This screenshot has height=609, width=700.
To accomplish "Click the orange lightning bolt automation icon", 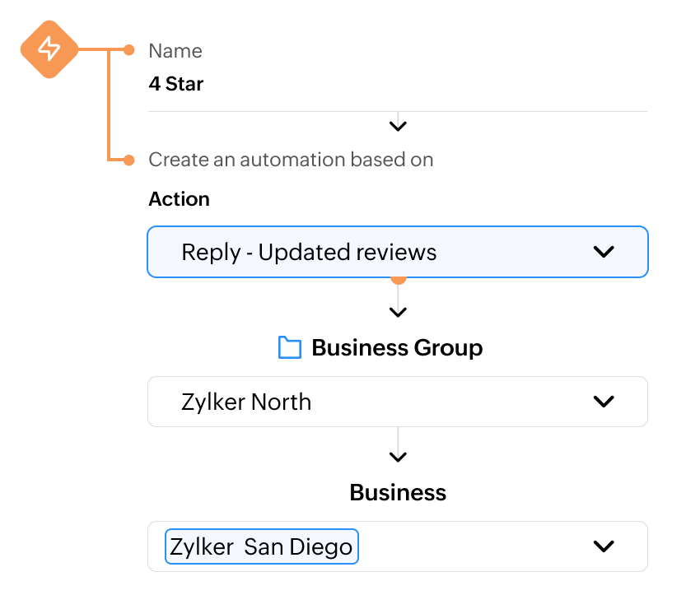I will (x=49, y=49).
